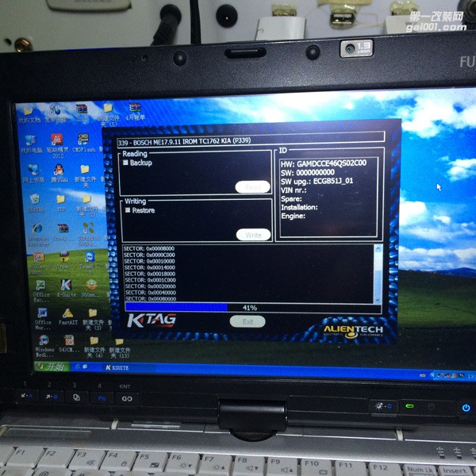Viewport: 476px width, 476px height.
Task: Tick the Backup checkbox under Reading
Action: [x=125, y=163]
